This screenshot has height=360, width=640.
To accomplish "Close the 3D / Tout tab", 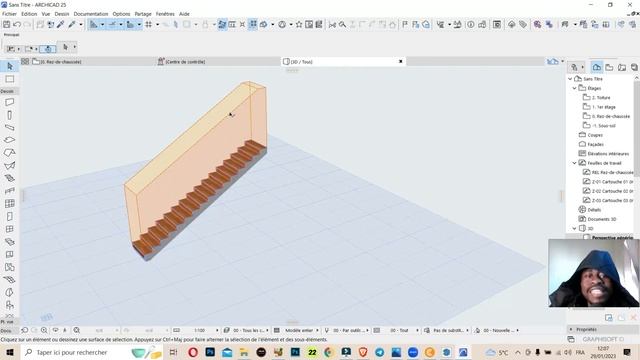I will (x=400, y=62).
